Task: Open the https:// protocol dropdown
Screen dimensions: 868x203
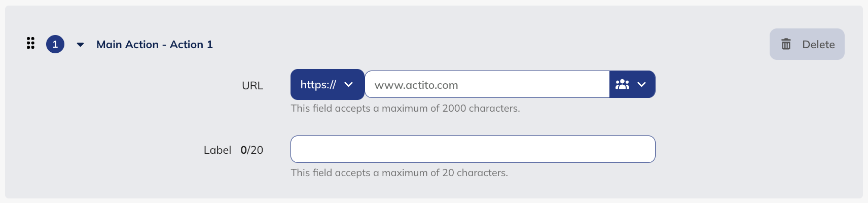Action: (327, 85)
